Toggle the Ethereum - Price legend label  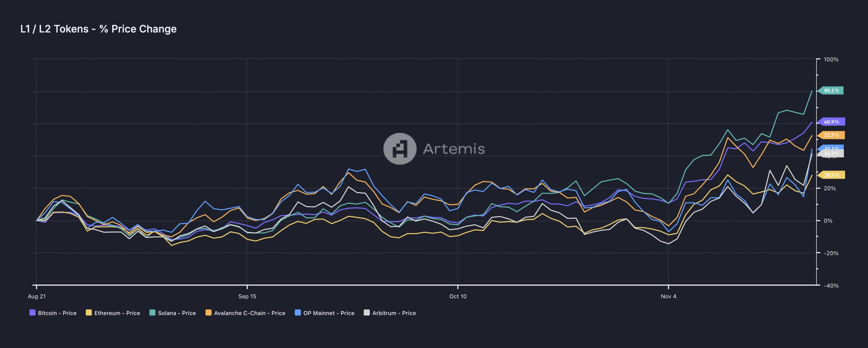coord(117,313)
